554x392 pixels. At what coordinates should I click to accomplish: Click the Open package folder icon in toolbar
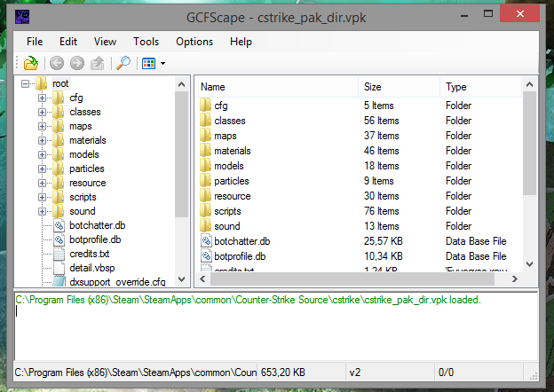(x=31, y=64)
